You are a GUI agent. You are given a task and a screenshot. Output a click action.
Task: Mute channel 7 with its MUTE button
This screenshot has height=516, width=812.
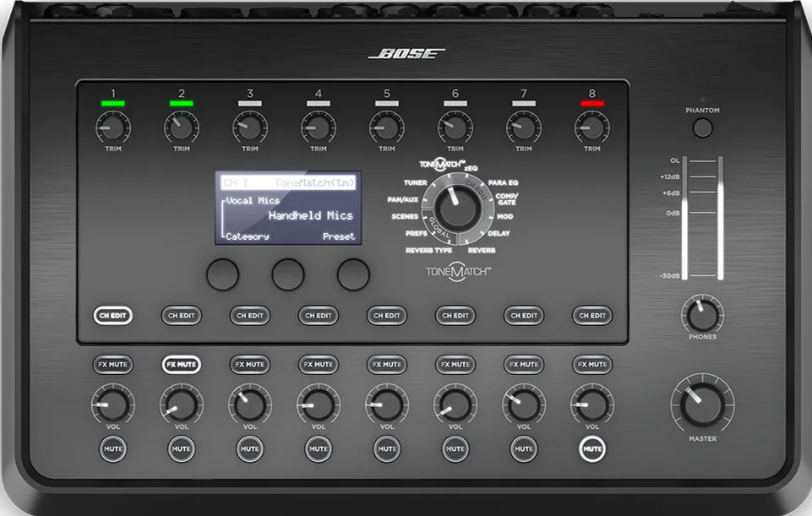[524, 448]
